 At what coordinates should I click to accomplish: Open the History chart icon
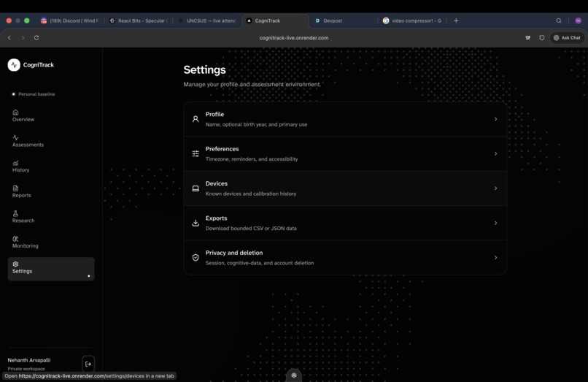[15, 163]
